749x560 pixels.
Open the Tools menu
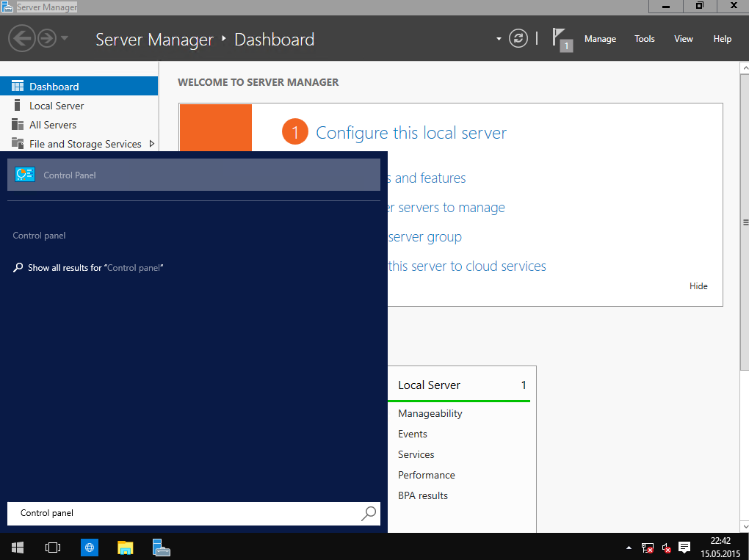[x=645, y=39]
